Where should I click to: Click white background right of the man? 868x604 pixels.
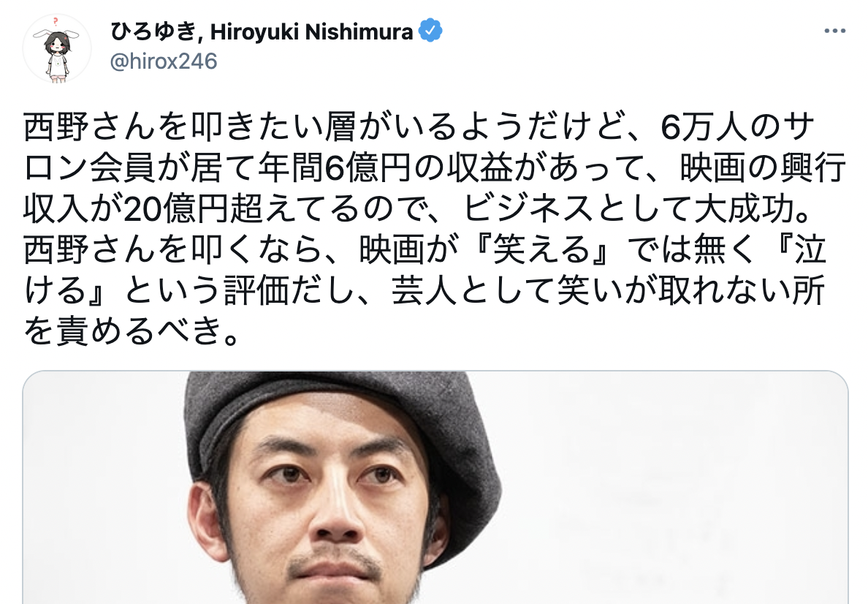coord(675,488)
